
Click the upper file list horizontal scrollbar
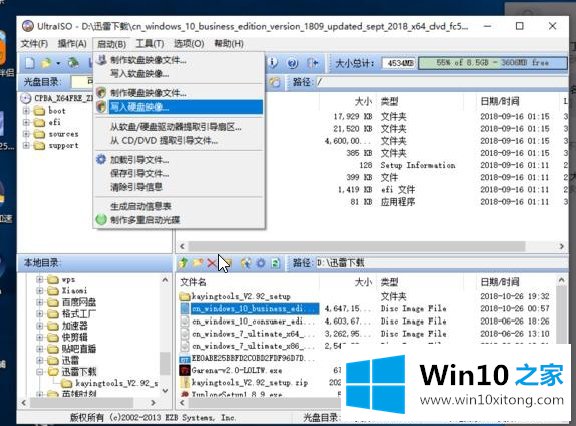point(356,246)
